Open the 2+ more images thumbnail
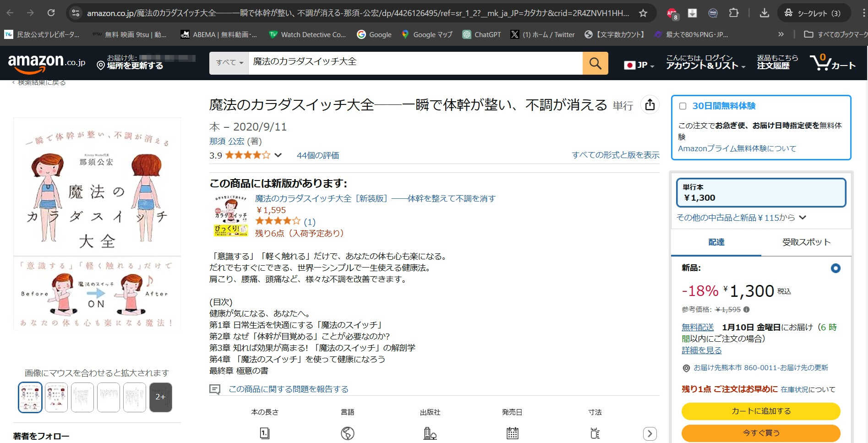 [x=161, y=397]
